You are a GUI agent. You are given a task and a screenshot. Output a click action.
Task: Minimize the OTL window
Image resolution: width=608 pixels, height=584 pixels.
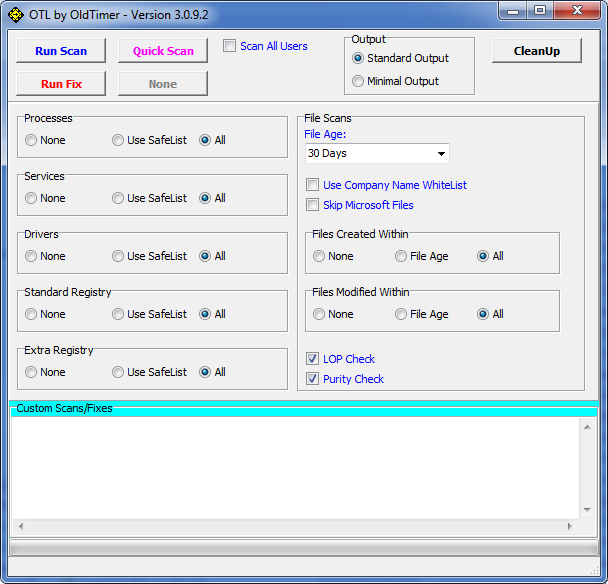(x=513, y=11)
